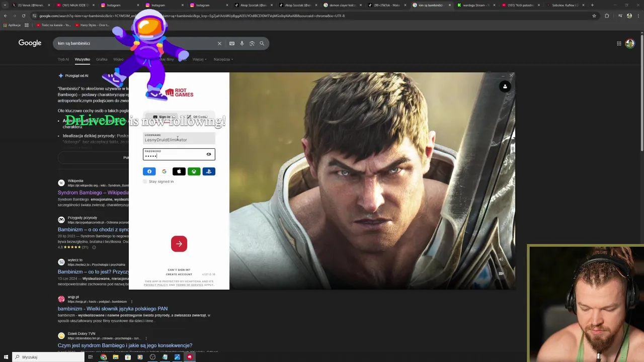Select the Grafika search tab
Viewport: 644px width, 362px height.
click(x=102, y=59)
